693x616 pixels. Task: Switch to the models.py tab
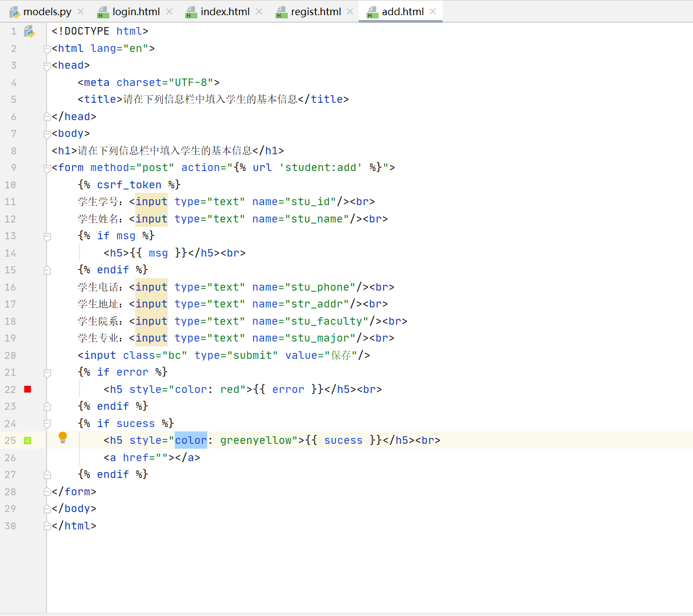pyautogui.click(x=47, y=11)
